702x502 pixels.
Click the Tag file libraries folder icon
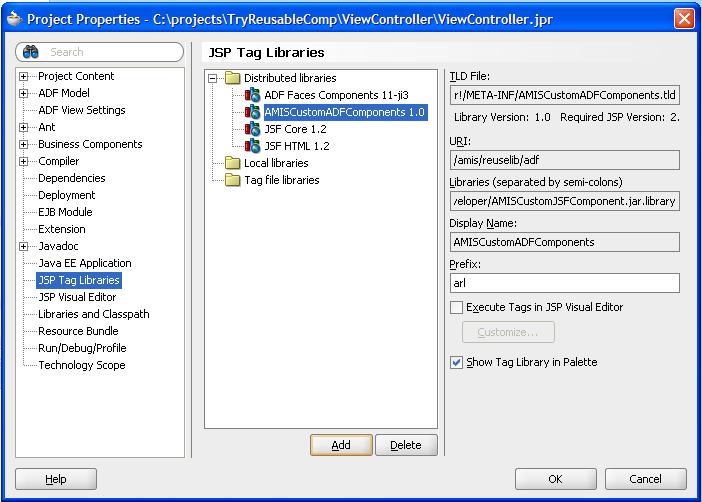click(233, 180)
